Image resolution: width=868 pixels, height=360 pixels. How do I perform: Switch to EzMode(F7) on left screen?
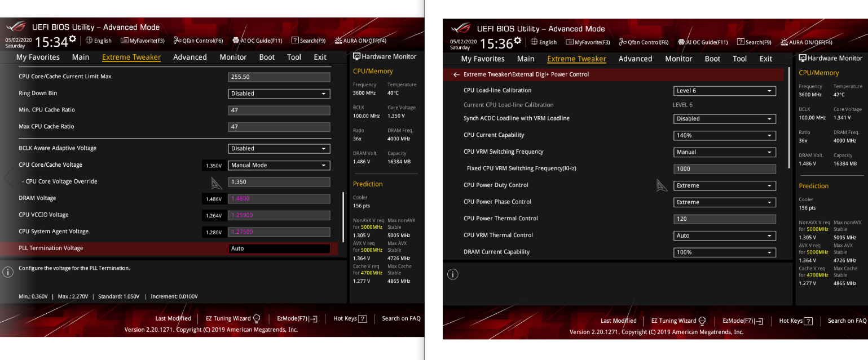(x=297, y=318)
